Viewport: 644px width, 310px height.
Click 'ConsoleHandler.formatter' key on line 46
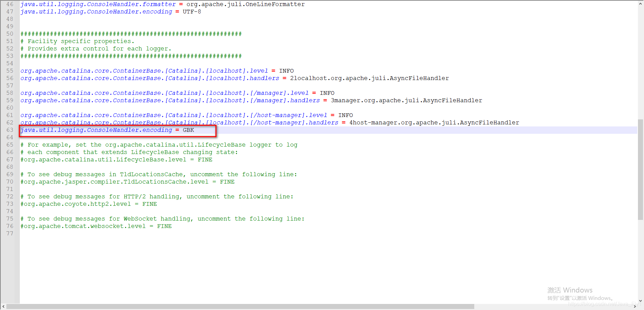131,4
